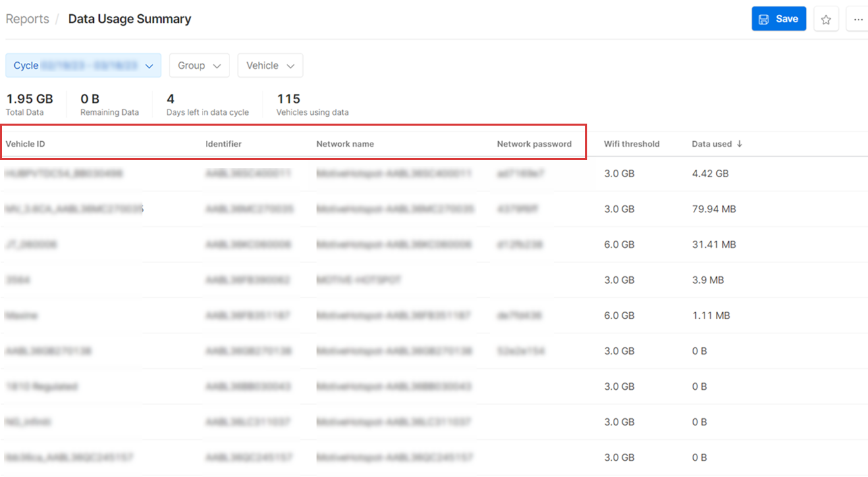
Task: Click the descending sort arrow on Data used
Action: click(740, 144)
